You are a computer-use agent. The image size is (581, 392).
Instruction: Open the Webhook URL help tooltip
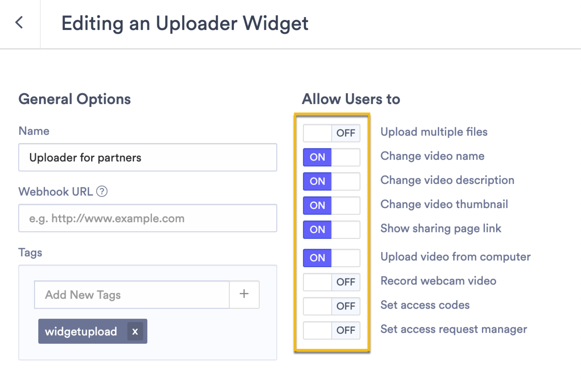(102, 192)
